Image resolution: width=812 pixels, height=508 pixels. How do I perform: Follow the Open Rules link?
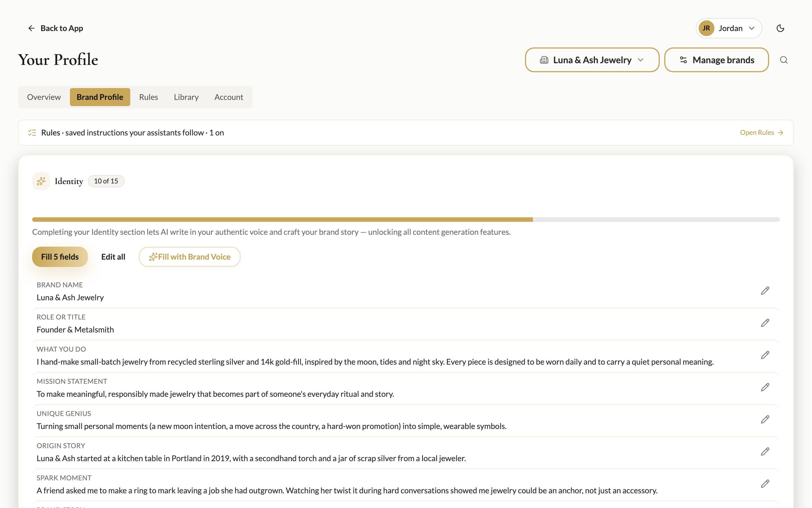(x=761, y=133)
